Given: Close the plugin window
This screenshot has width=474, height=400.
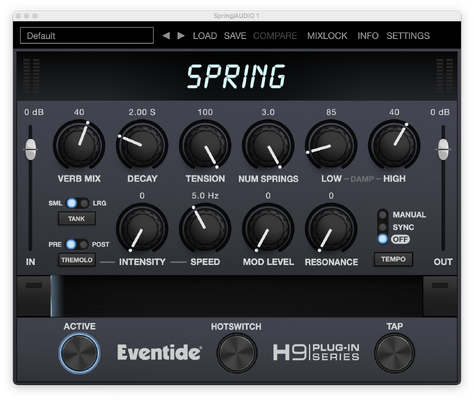Looking at the screenshot, I should point(18,16).
